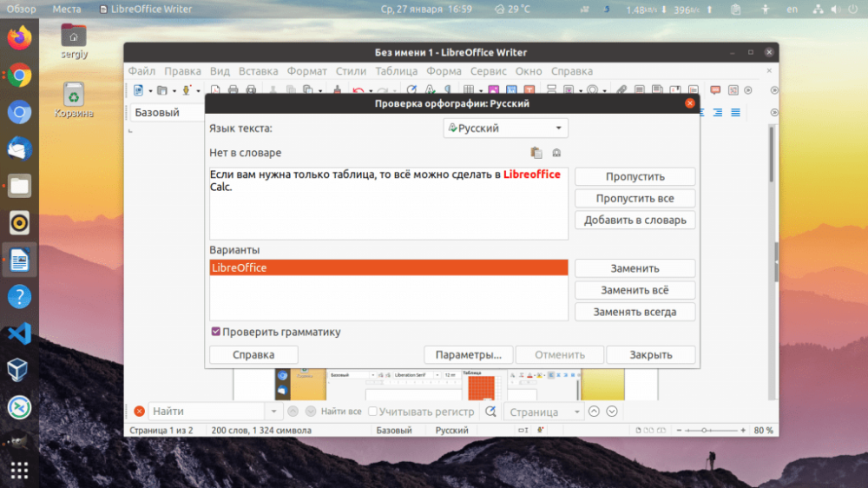Open Find and Replace magnifier icon
Viewport: 868px width, 488px height.
490,412
